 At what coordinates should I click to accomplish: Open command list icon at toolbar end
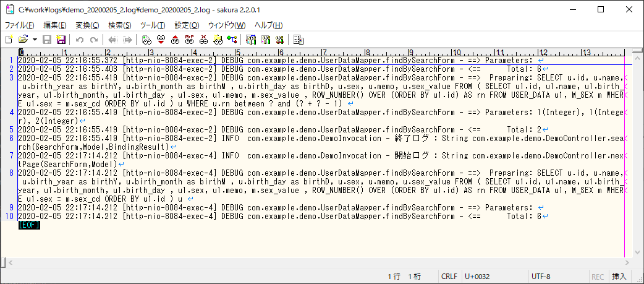299,40
